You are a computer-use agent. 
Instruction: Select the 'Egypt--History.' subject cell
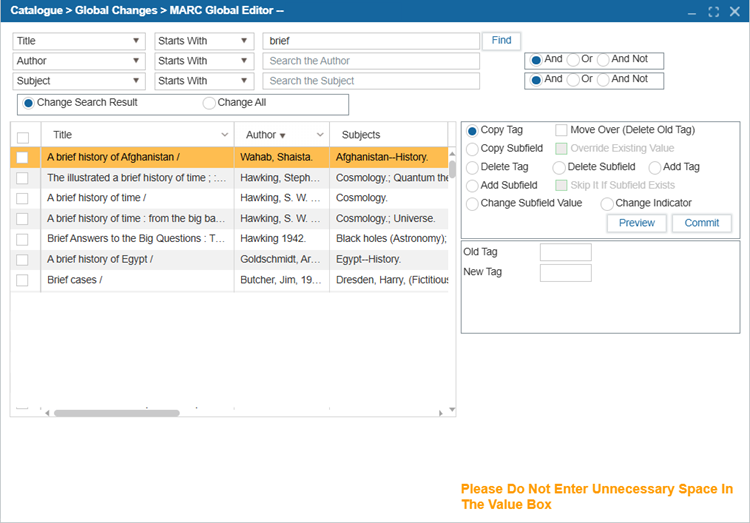click(389, 259)
